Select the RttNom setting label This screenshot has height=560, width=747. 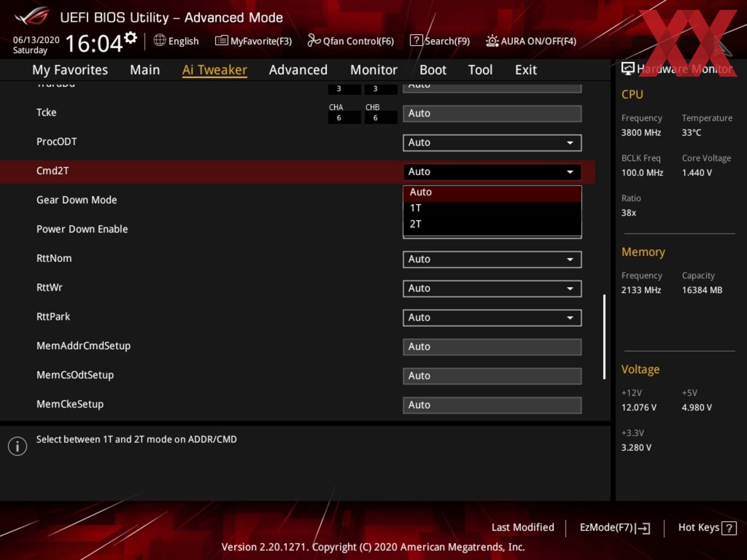click(x=54, y=259)
